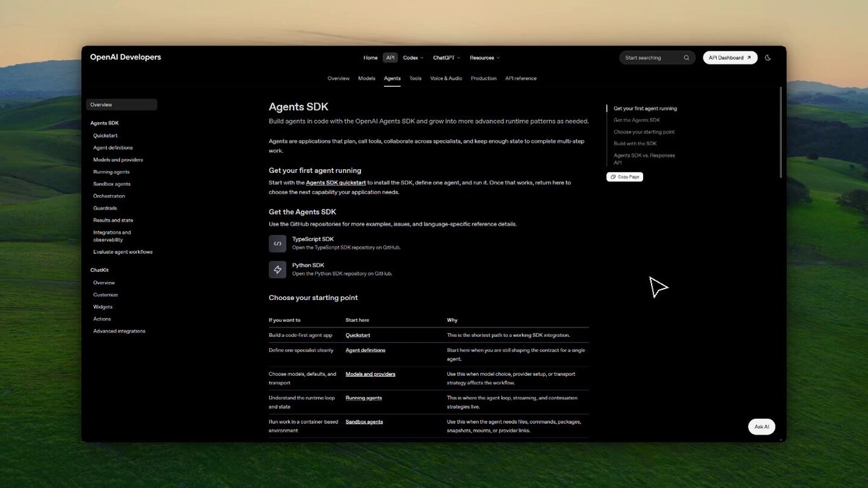868x488 pixels.
Task: Open Orchestration in the sidebar
Action: coord(109,196)
